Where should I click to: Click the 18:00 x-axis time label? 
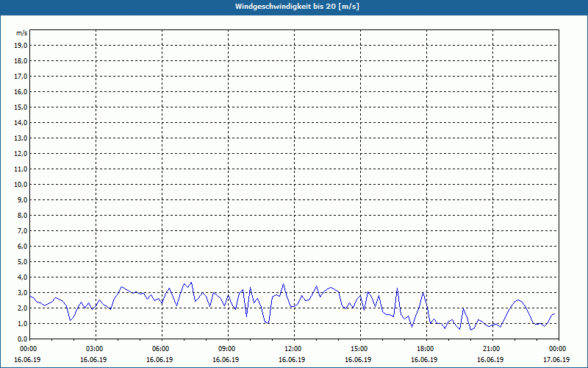tap(426, 349)
